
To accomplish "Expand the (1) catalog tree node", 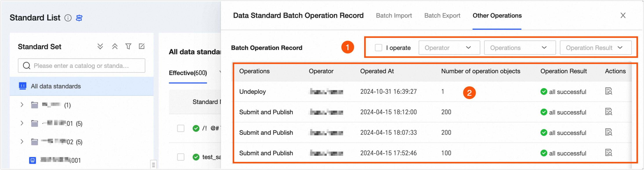I will [22, 105].
